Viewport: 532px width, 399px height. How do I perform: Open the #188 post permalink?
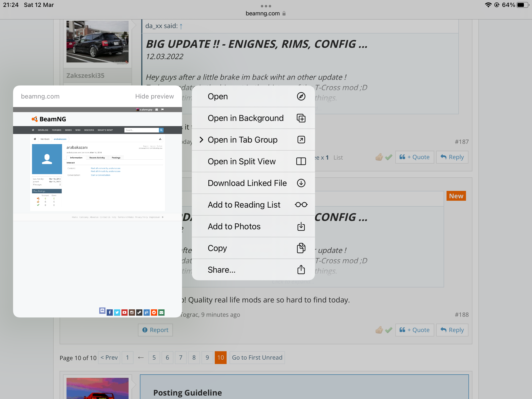pos(462,315)
